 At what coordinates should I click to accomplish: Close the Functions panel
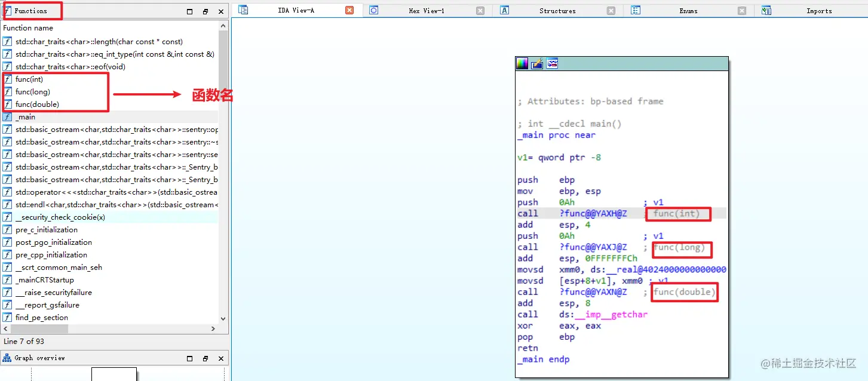pos(221,11)
